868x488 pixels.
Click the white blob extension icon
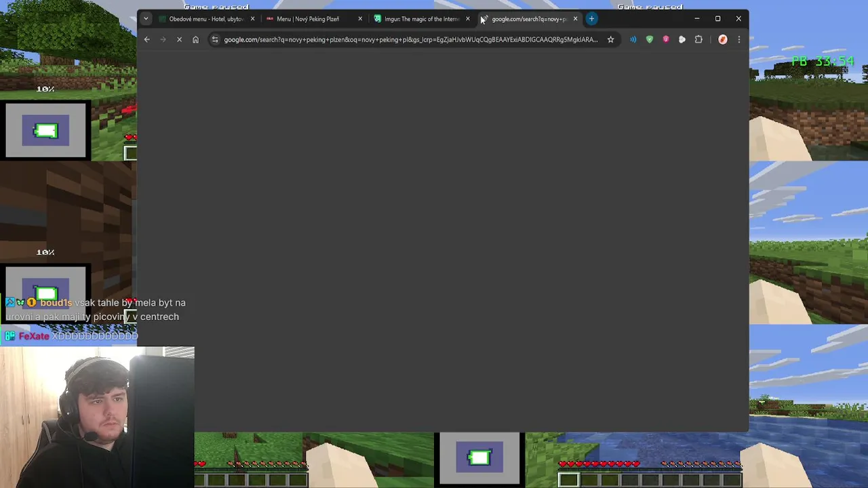pos(682,39)
